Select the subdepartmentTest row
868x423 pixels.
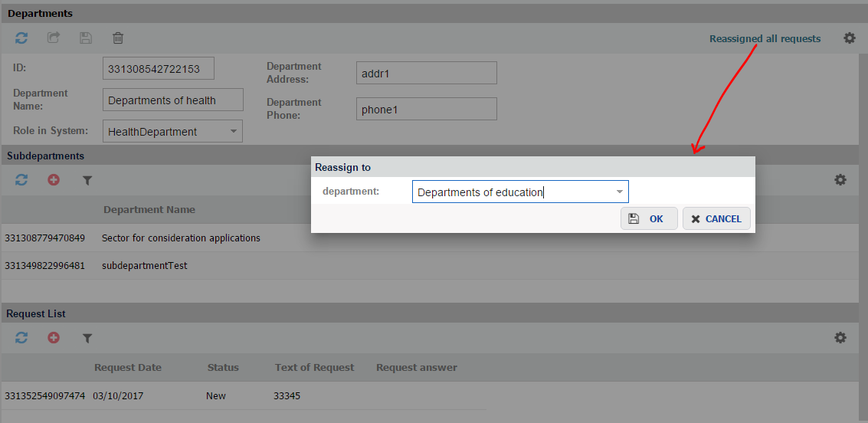[x=145, y=266]
